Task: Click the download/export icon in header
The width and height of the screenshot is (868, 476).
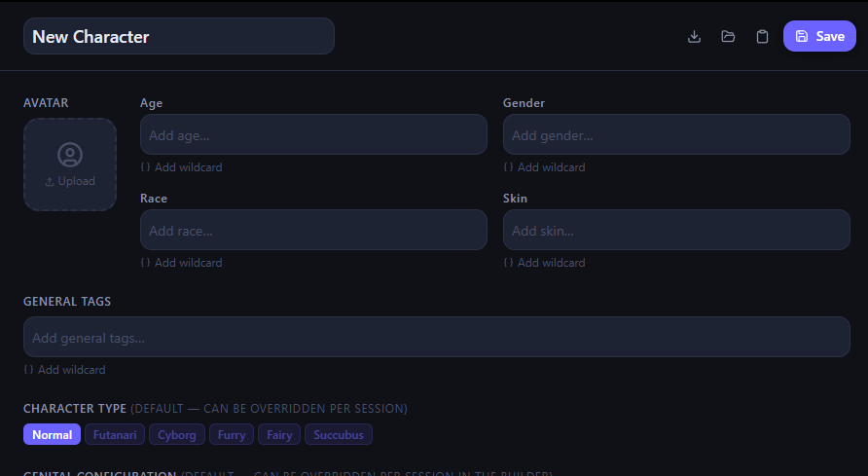Action: click(694, 37)
